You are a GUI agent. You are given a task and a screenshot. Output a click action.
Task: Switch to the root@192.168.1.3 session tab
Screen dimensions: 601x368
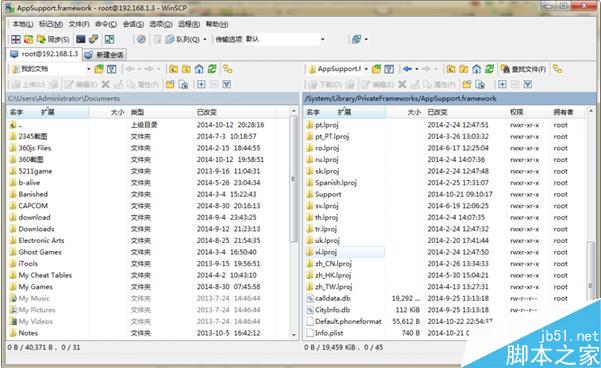(x=44, y=54)
